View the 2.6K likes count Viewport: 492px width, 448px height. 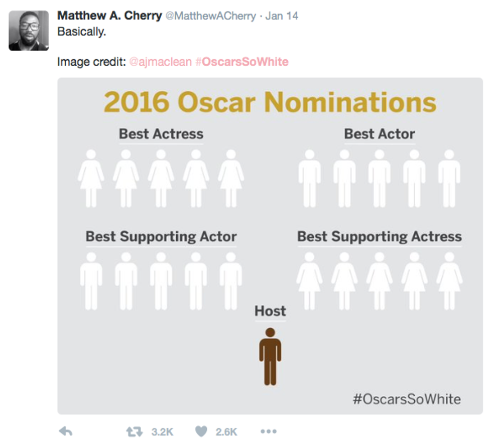click(226, 431)
